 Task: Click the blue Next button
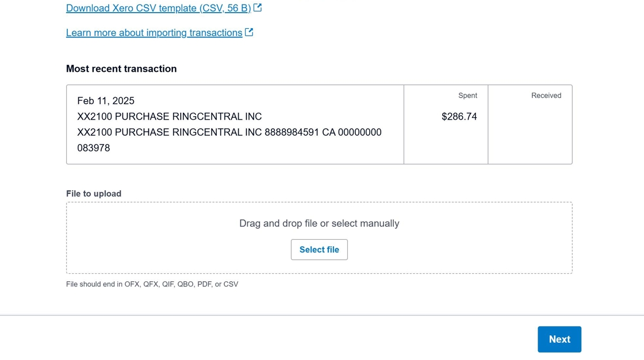559,339
